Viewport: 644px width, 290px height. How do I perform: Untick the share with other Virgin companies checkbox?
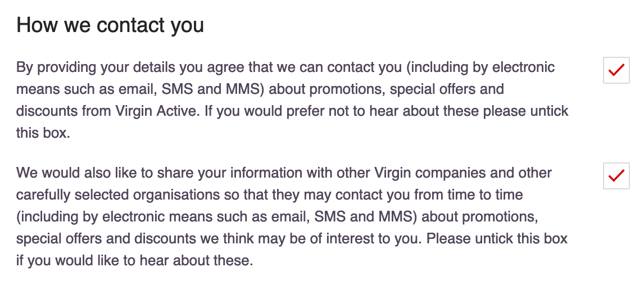click(x=616, y=175)
